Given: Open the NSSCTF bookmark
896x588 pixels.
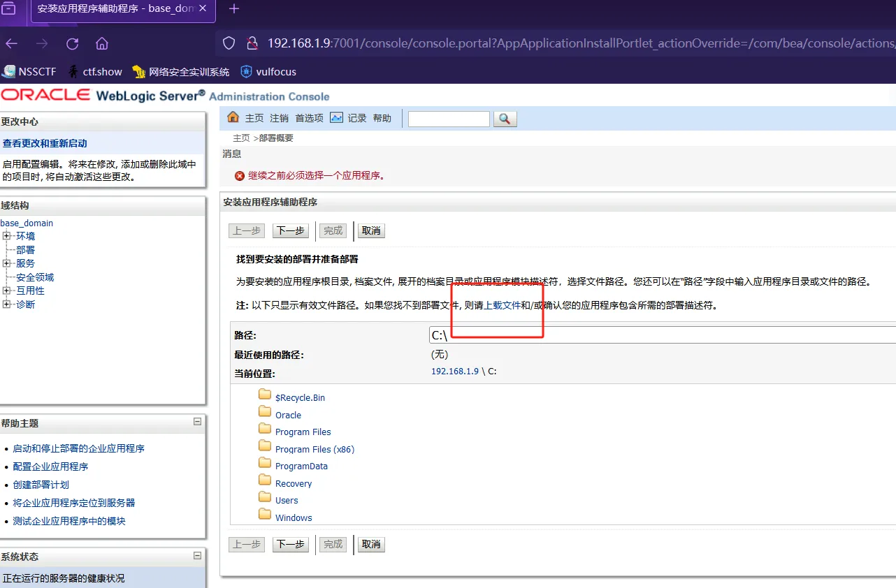Looking at the screenshot, I should coord(29,71).
